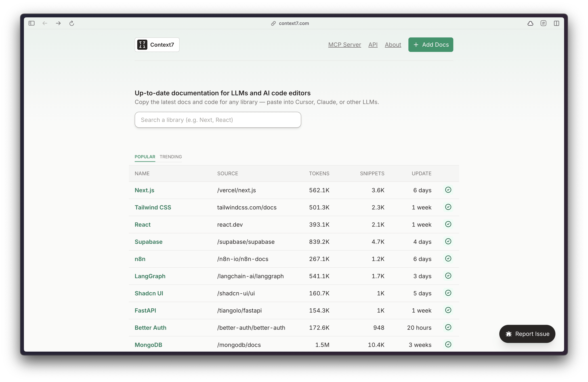Click the context7.com address bar
Screen dimensions: 588x382
tap(294, 23)
